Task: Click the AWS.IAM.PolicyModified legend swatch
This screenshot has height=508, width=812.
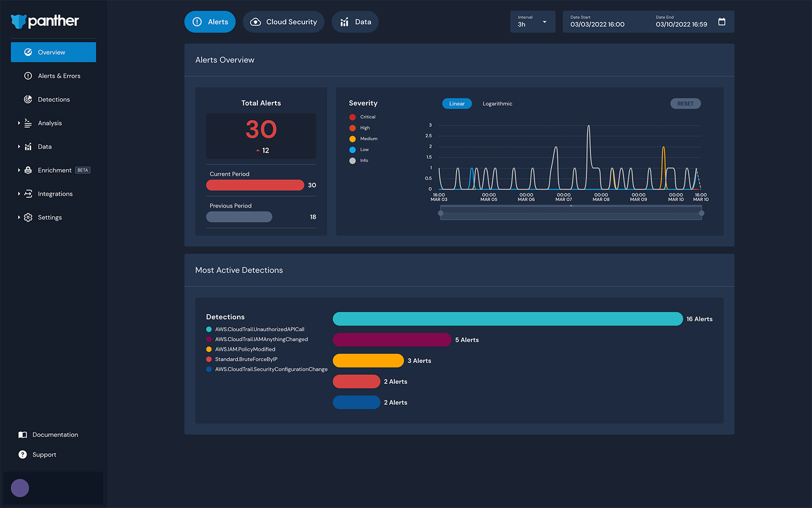Action: click(x=209, y=349)
